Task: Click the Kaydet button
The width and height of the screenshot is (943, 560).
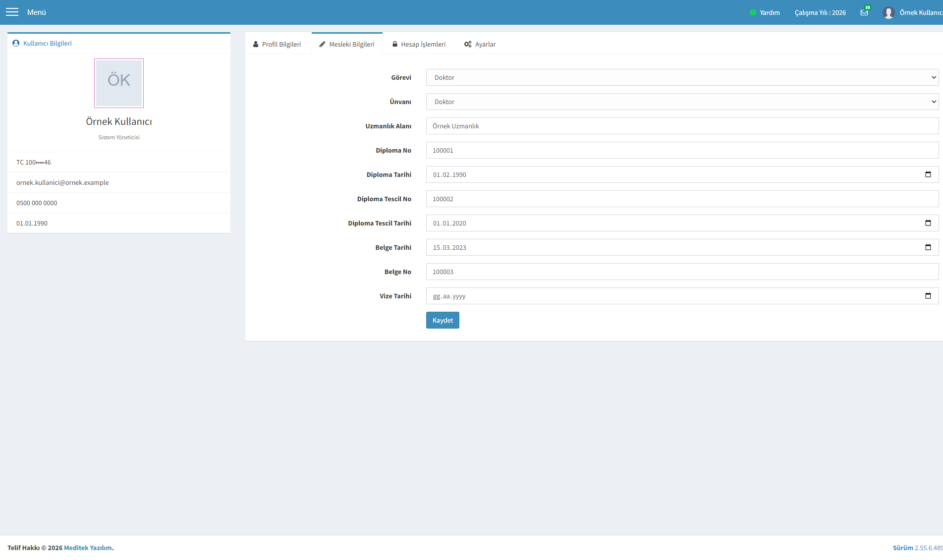Action: (443, 320)
